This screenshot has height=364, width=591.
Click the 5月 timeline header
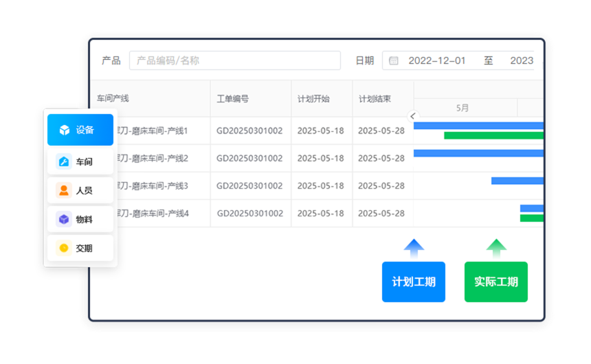coord(465,108)
